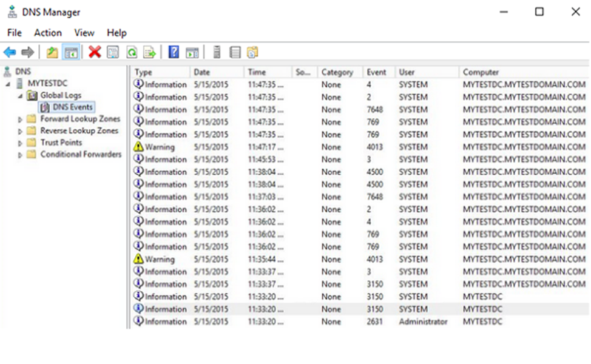Viewport: 591px width, 364px height.
Task: Select the Administrator user cell
Action: click(x=423, y=322)
